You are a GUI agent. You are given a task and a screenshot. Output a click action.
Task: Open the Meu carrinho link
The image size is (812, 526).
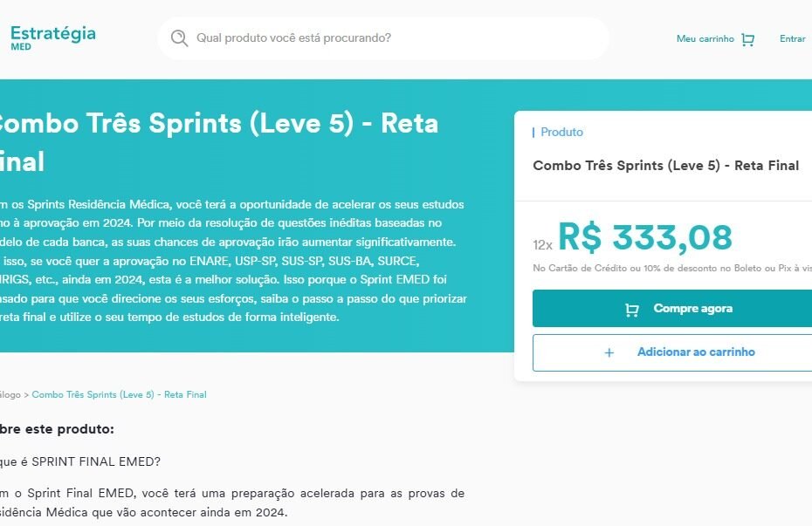(x=705, y=38)
